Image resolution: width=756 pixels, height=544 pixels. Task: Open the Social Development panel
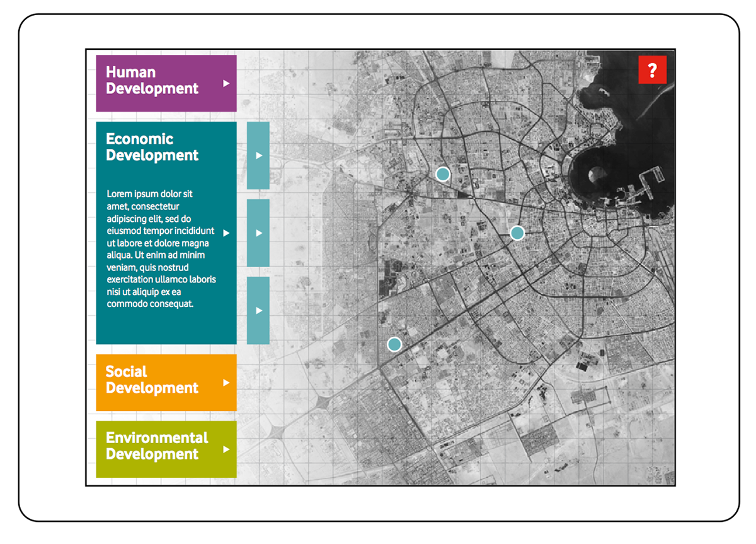(x=166, y=383)
